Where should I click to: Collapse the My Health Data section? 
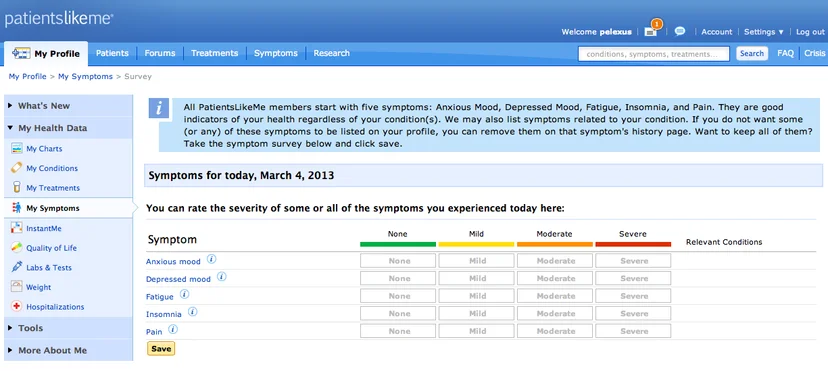click(68, 128)
